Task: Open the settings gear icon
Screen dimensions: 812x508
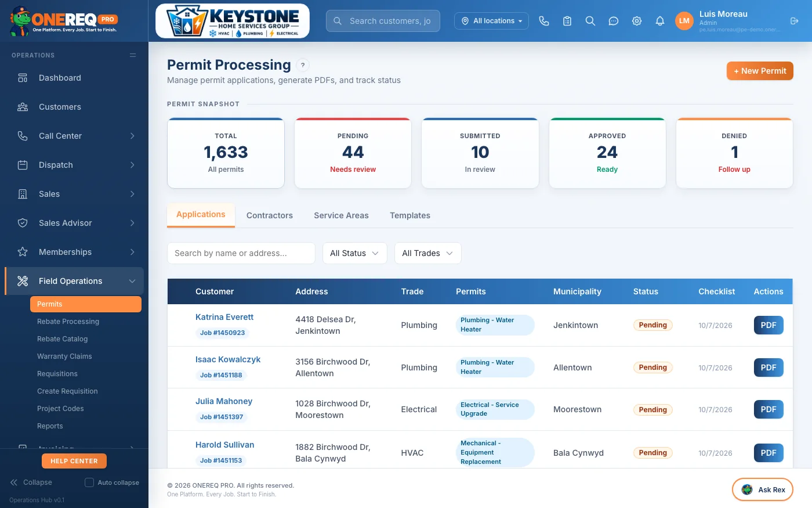Action: point(637,21)
